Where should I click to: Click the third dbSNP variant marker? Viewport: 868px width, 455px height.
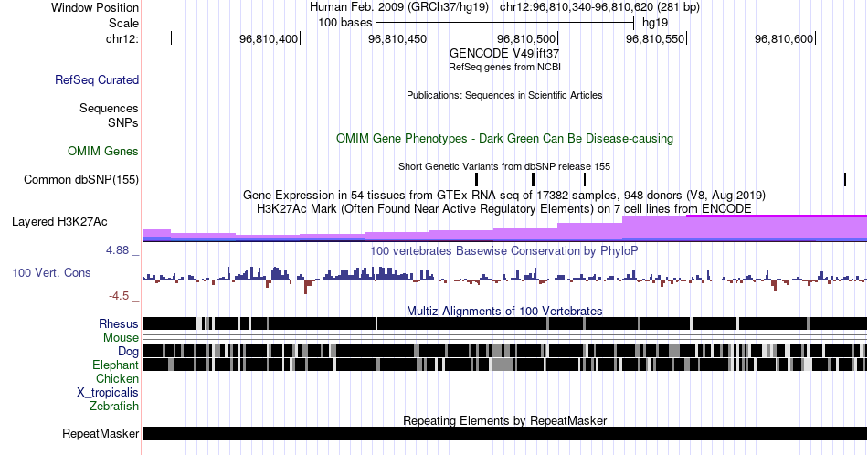pyautogui.click(x=585, y=179)
